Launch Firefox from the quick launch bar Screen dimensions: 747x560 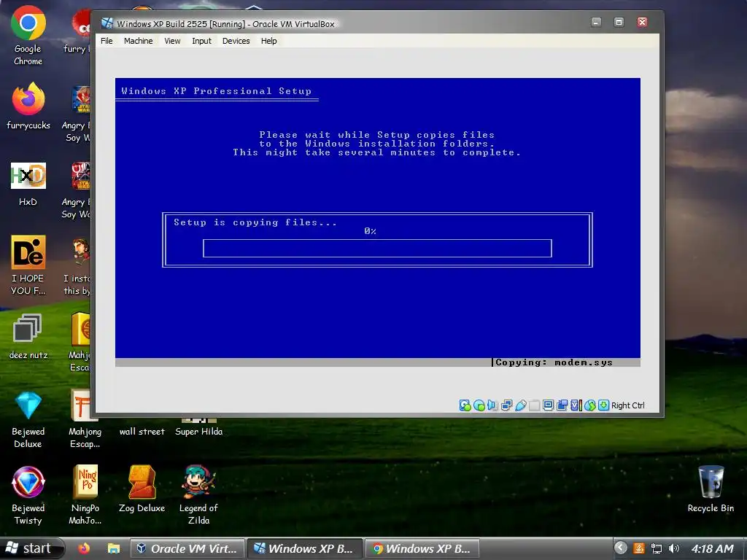pyautogui.click(x=84, y=548)
